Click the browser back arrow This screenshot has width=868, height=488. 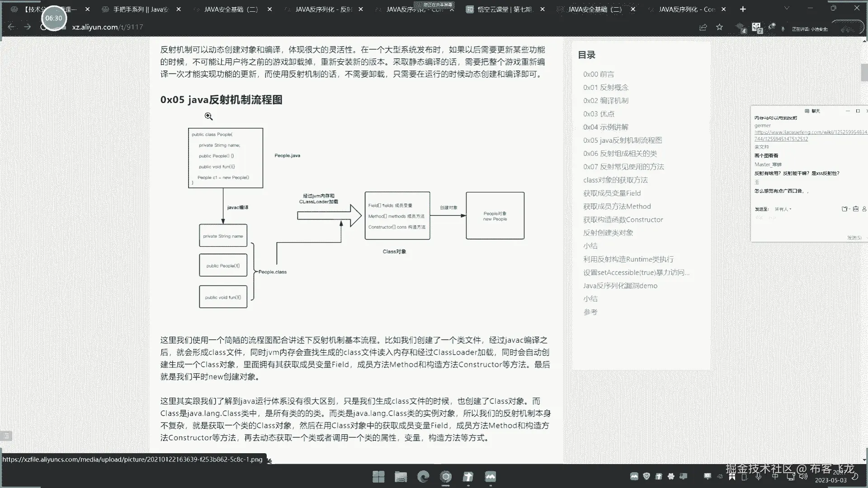(x=11, y=27)
